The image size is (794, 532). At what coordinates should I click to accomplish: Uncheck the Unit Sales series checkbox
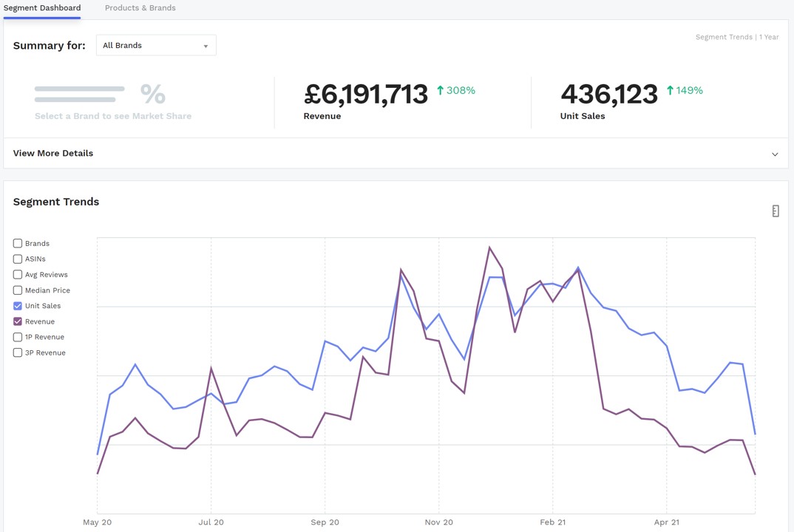tap(18, 306)
